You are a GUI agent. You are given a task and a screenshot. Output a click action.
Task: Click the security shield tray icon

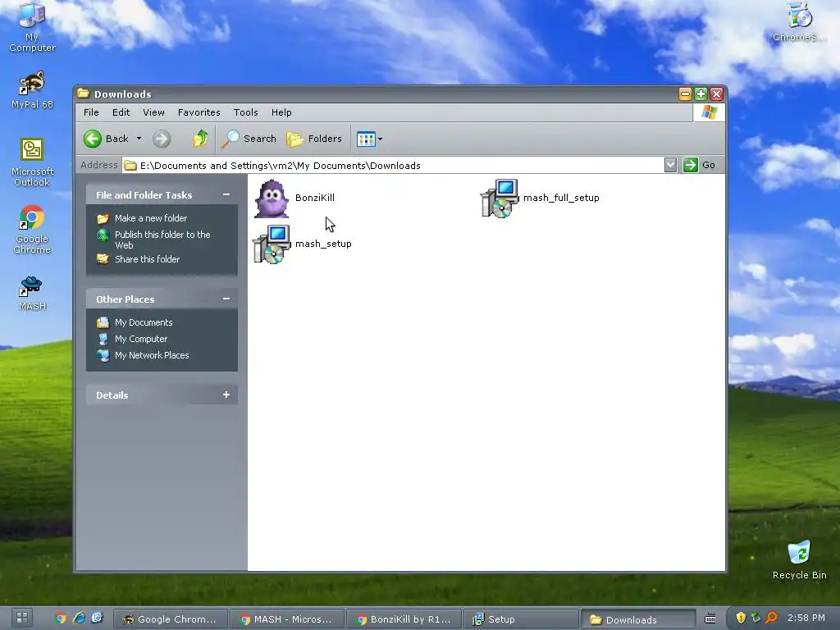(741, 618)
